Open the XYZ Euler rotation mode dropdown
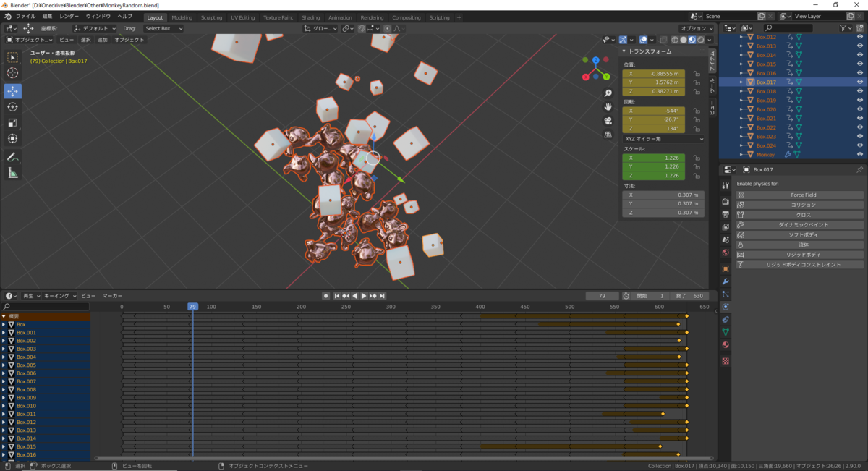 [663, 139]
